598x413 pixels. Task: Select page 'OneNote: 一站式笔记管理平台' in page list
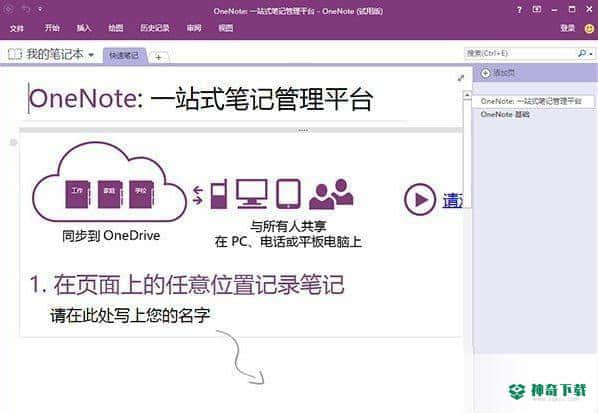point(533,101)
